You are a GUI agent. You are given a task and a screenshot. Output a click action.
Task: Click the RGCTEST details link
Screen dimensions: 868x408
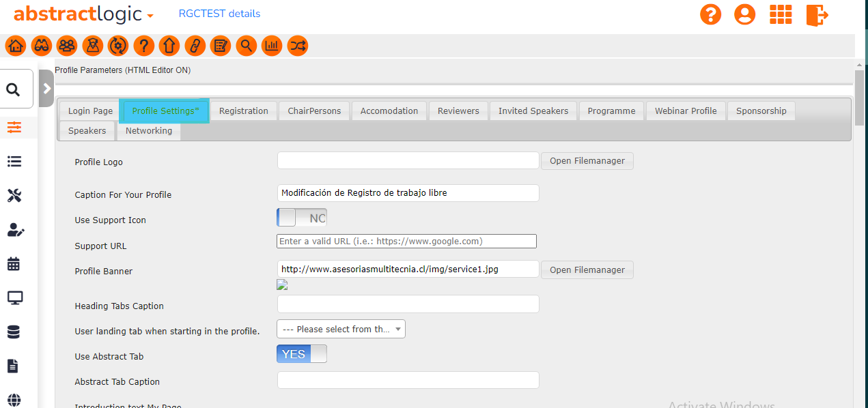pos(219,14)
